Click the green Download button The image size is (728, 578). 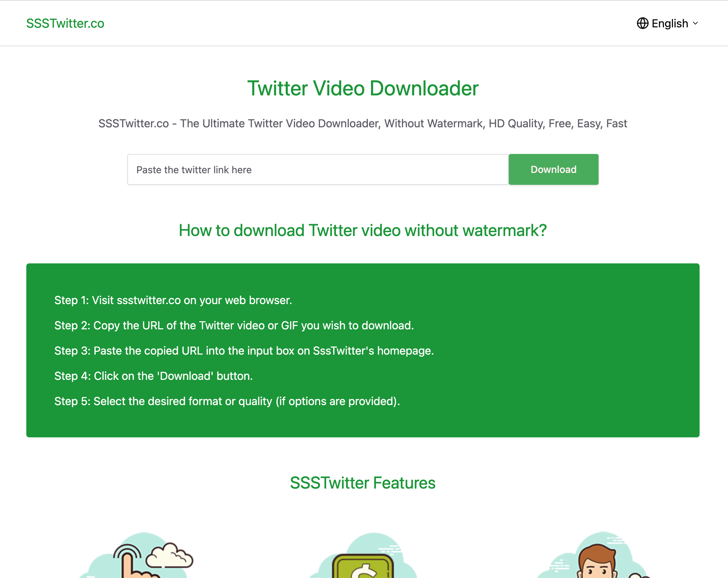point(553,169)
